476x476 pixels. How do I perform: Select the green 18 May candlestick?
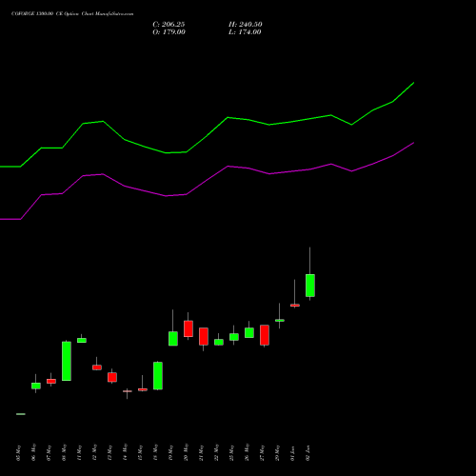click(158, 376)
